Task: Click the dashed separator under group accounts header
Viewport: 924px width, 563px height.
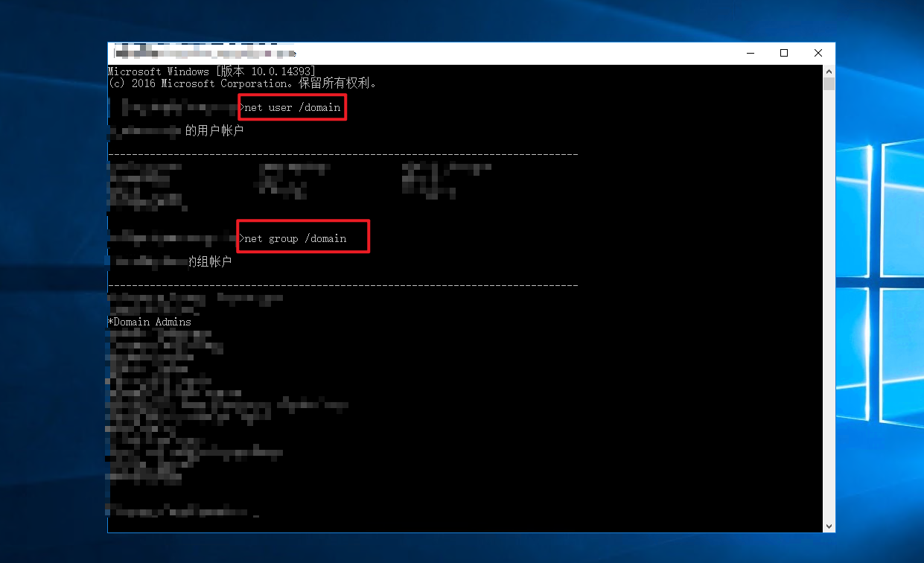Action: (342, 285)
